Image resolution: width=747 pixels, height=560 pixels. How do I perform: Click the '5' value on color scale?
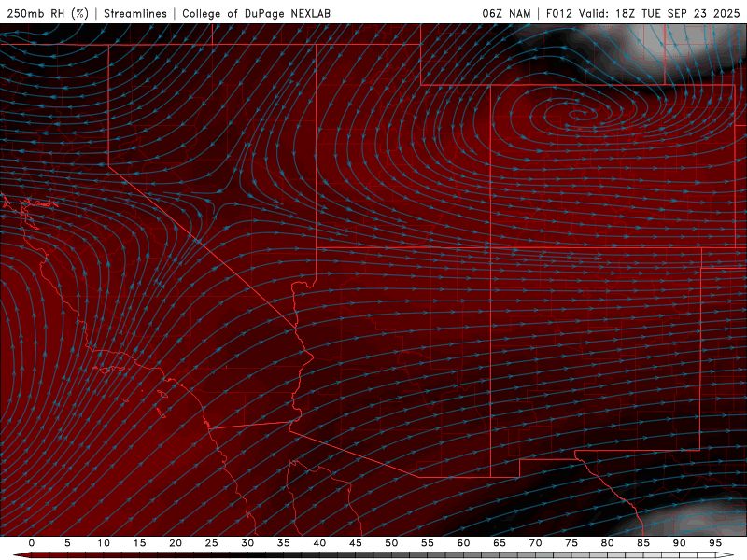67,543
